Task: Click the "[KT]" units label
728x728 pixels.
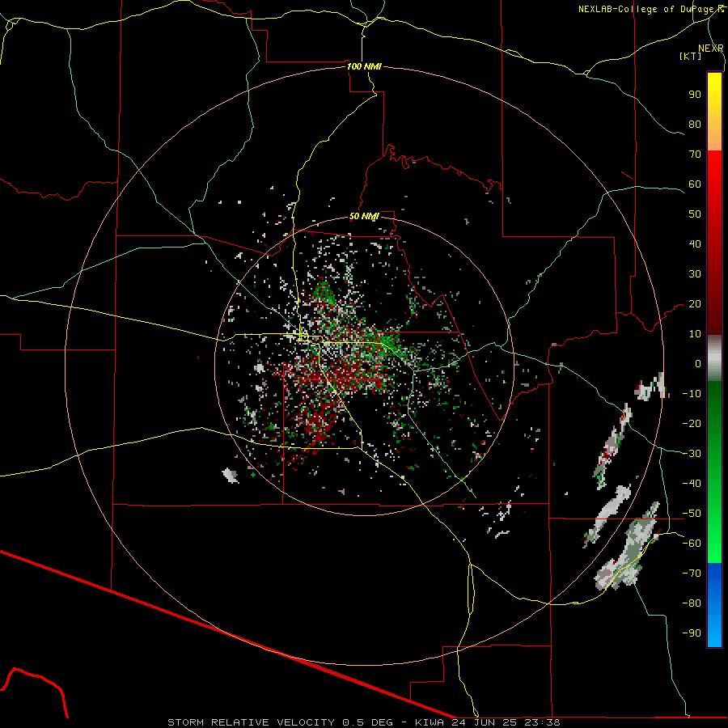Action: click(690, 56)
